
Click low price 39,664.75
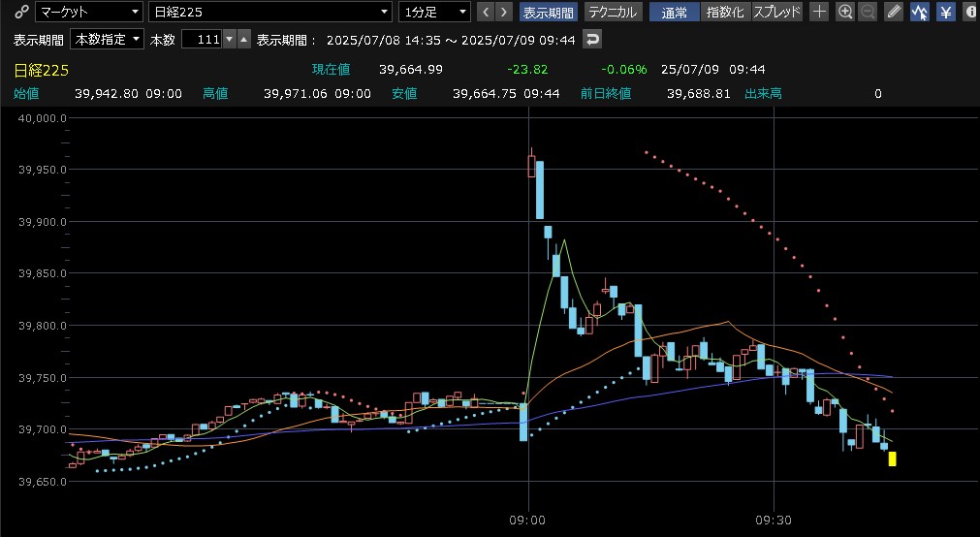485,94
